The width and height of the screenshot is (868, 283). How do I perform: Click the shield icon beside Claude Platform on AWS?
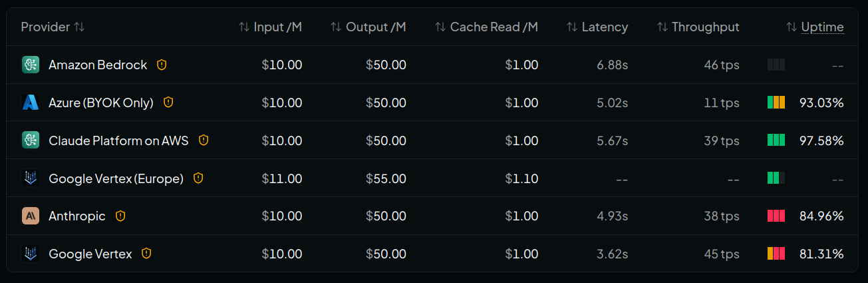pyautogui.click(x=204, y=141)
